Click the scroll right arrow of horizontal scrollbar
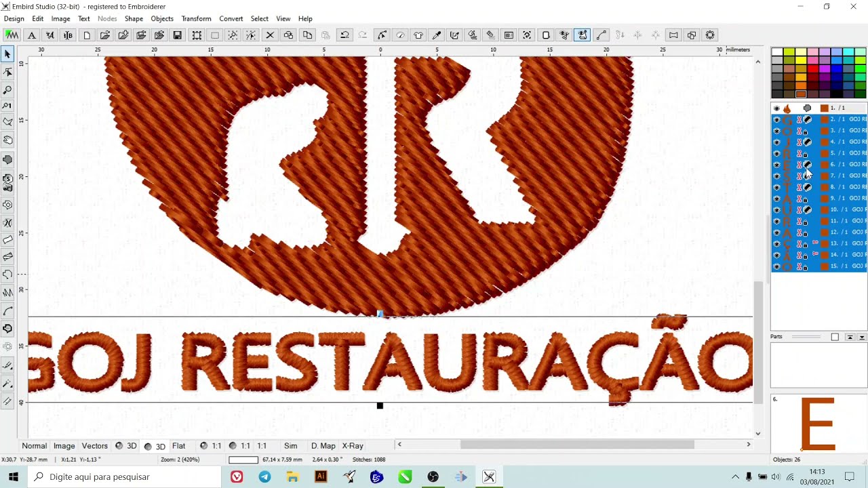 (x=749, y=445)
